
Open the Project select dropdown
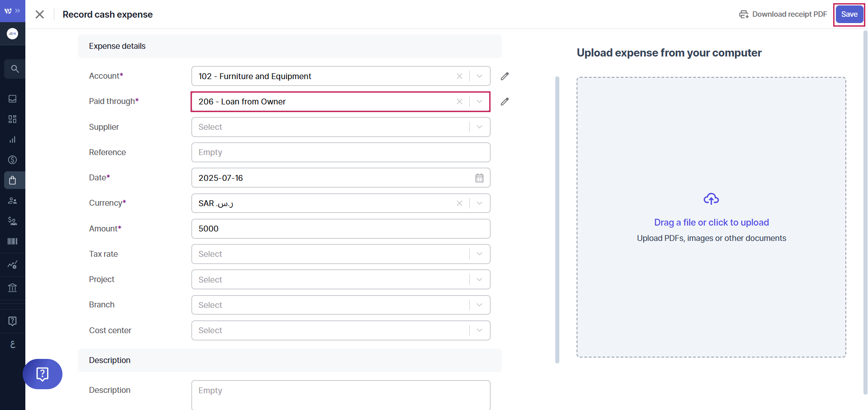click(479, 280)
